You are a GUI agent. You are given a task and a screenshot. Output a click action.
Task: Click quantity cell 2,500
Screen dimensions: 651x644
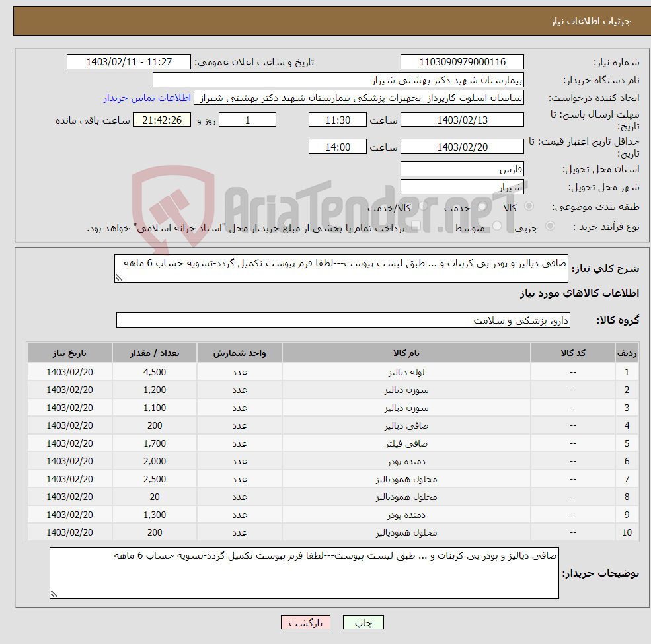click(155, 480)
